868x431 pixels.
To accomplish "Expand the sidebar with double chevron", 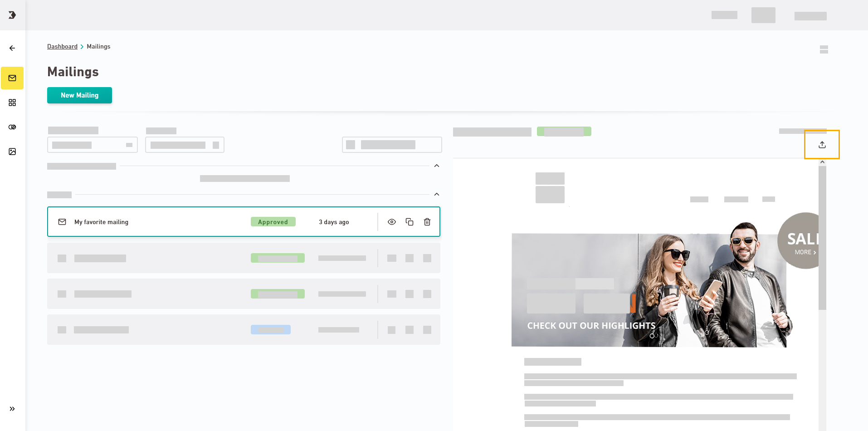I will click(x=12, y=409).
